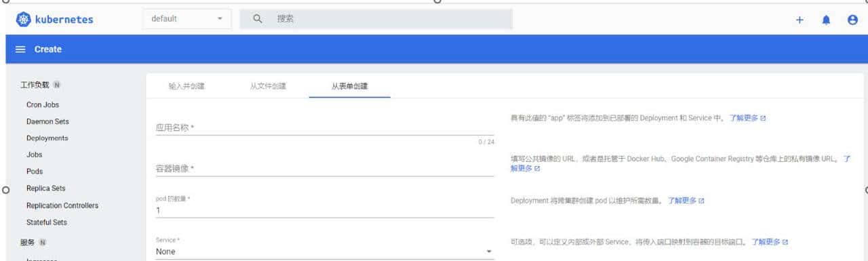Click the 工作负载 section heading
The width and height of the screenshot is (868, 261).
click(x=35, y=85)
